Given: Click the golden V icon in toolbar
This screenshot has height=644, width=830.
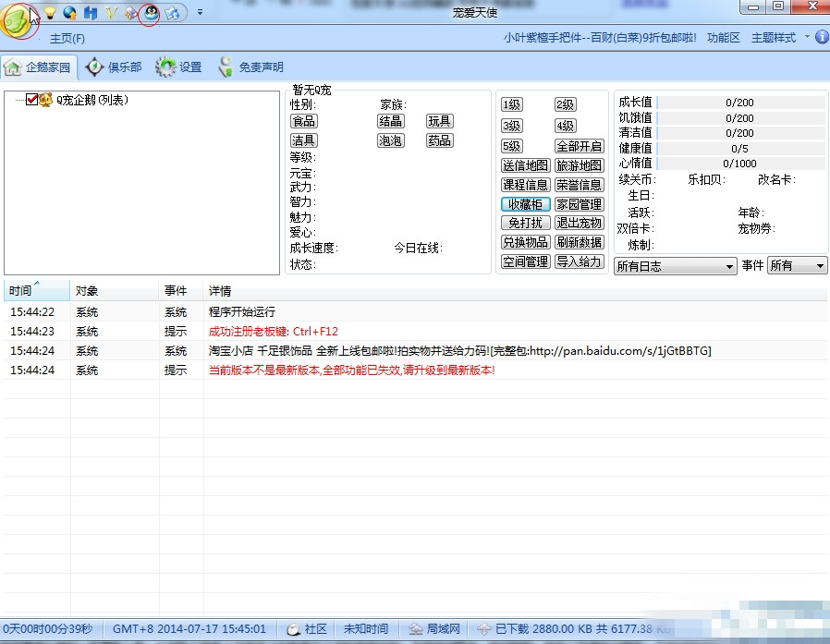Looking at the screenshot, I should (111, 12).
